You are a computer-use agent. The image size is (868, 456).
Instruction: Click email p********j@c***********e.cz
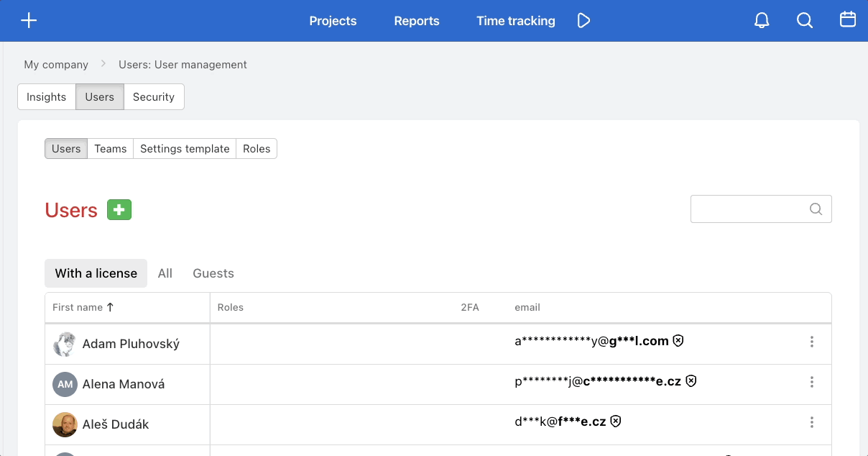(598, 382)
